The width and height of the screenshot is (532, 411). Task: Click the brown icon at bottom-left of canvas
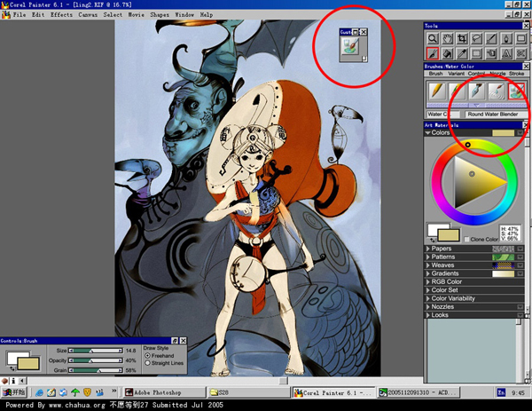pos(4,381)
